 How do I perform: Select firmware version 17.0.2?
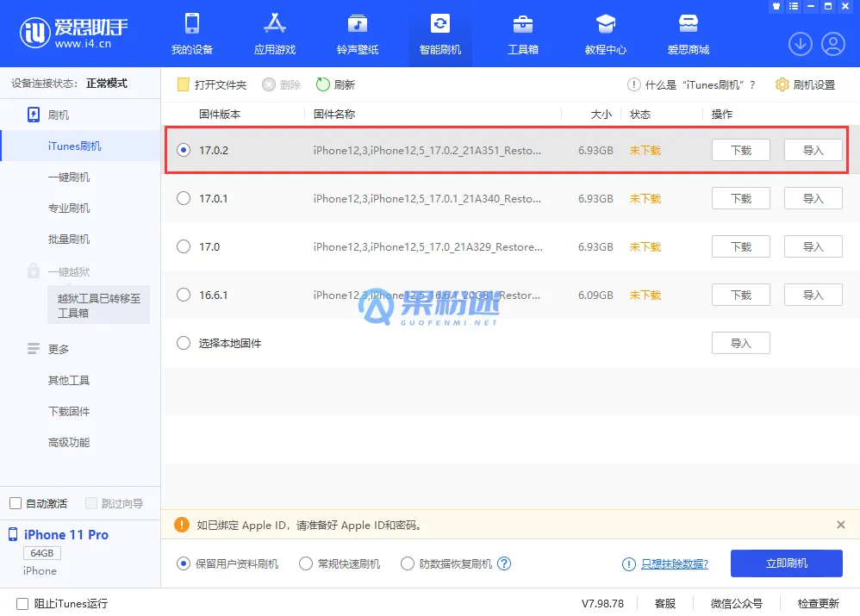coord(183,149)
